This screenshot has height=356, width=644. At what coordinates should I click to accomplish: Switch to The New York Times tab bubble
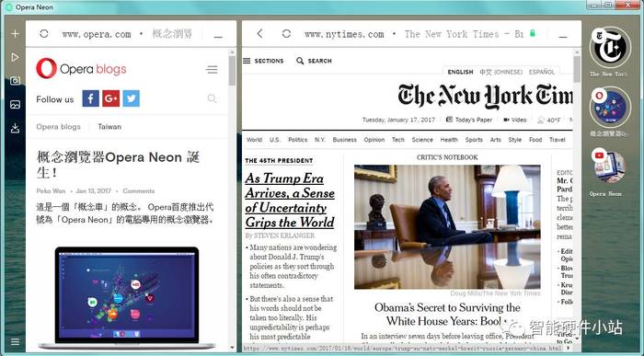[x=610, y=48]
